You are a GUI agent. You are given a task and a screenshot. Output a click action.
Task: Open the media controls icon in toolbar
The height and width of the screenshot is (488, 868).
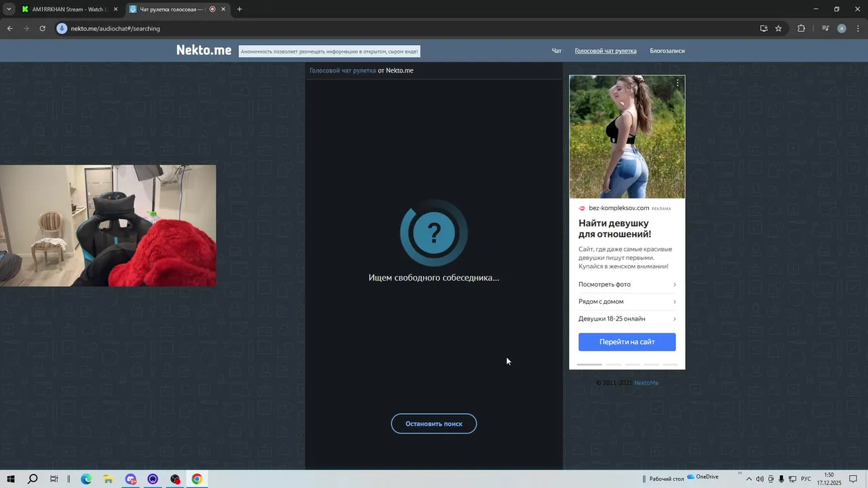pyautogui.click(x=825, y=28)
